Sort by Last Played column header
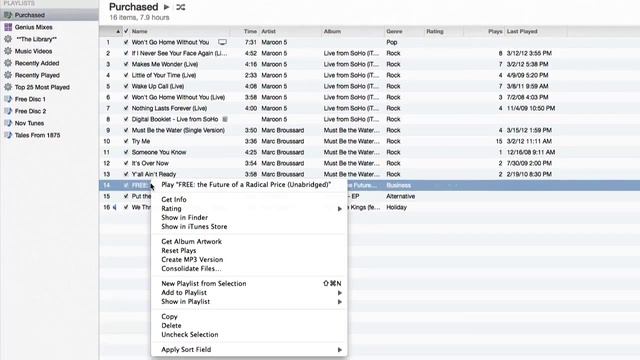Image resolution: width=640 pixels, height=360 pixels. [522, 31]
